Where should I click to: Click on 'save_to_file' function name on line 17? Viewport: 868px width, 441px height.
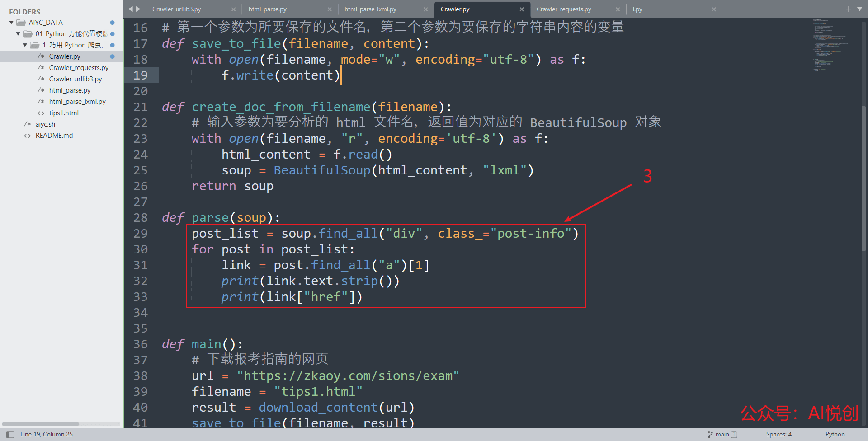click(236, 44)
